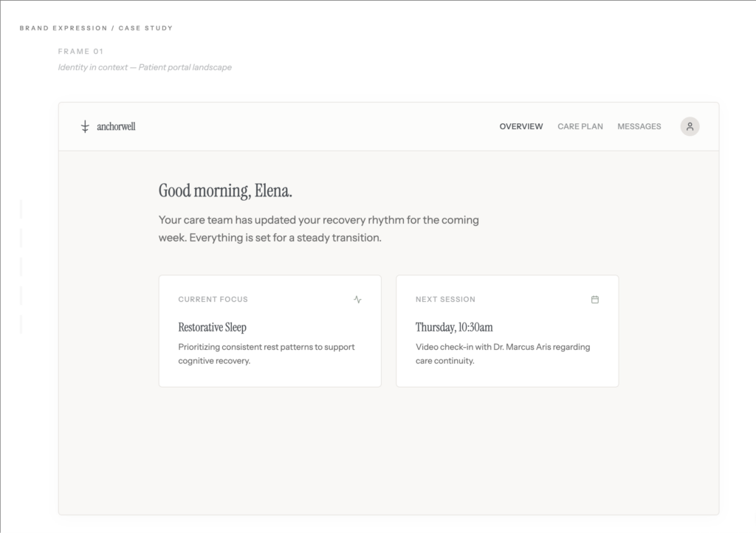
Task: Click the 'Good morning, Elena.' greeting
Action: coord(225,191)
